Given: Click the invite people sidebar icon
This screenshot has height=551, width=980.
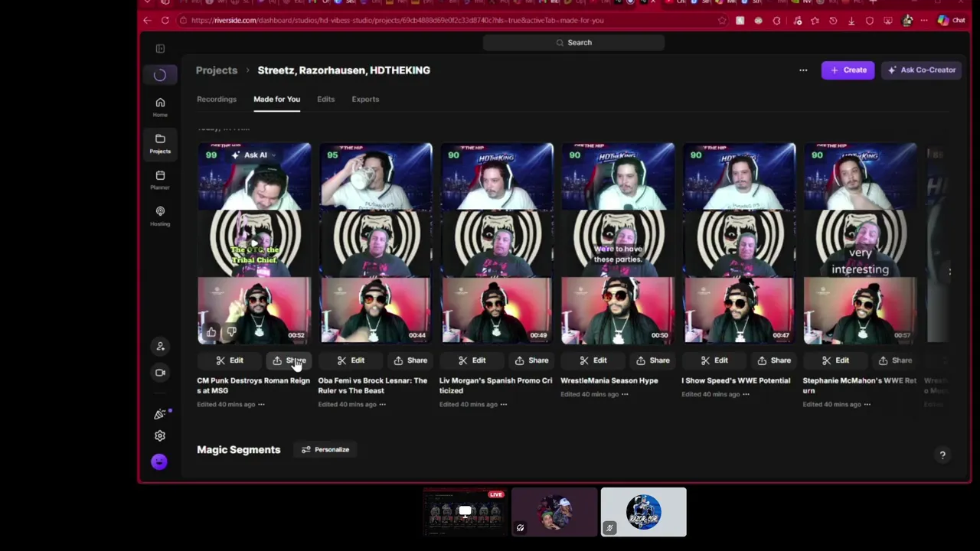Looking at the screenshot, I should click(x=160, y=346).
